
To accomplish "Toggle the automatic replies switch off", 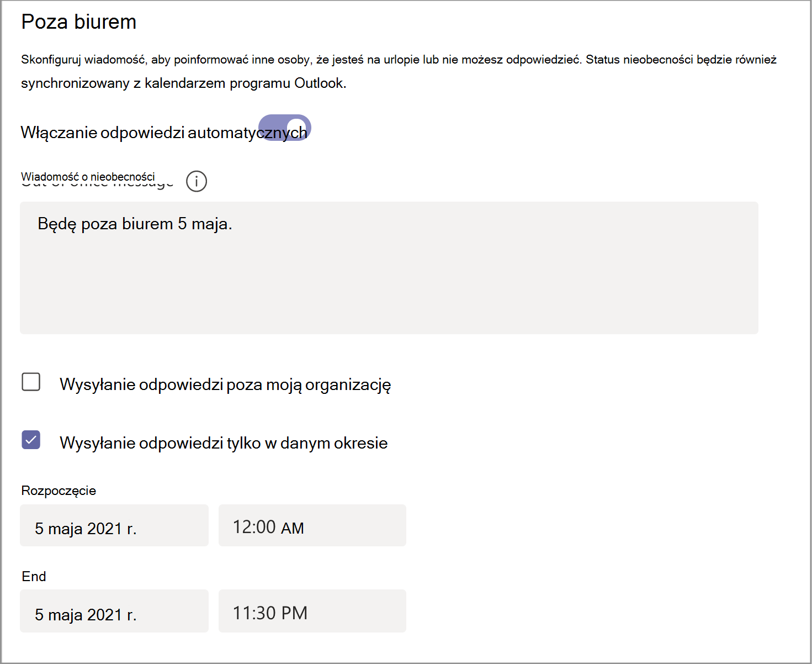I will tap(285, 128).
